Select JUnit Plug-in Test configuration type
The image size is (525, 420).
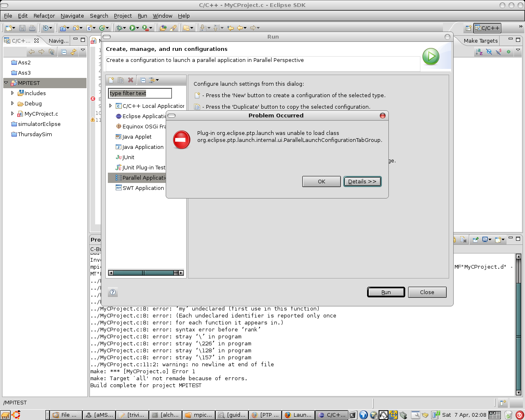tap(141, 167)
